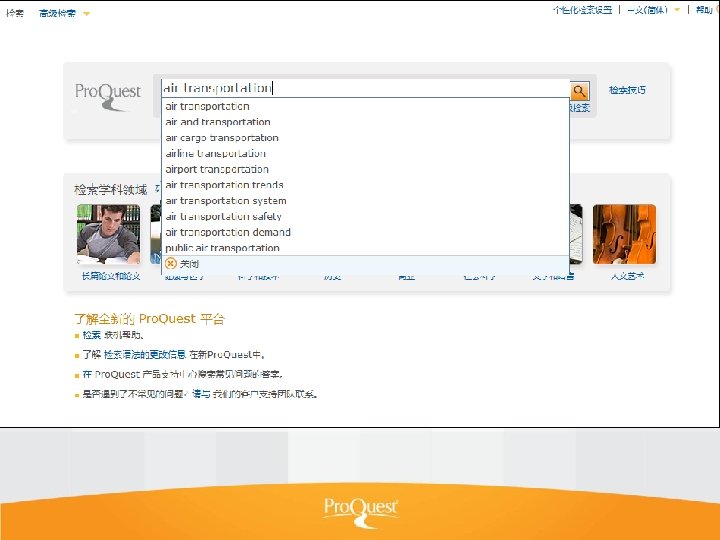
Task: Open the 帮助 link at top right
Action: tap(704, 10)
